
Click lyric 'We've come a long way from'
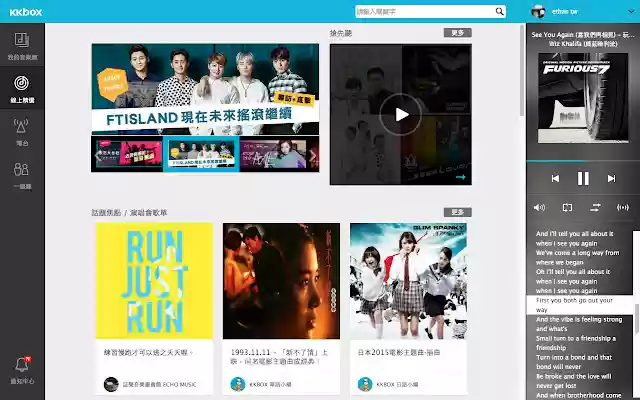point(577,253)
